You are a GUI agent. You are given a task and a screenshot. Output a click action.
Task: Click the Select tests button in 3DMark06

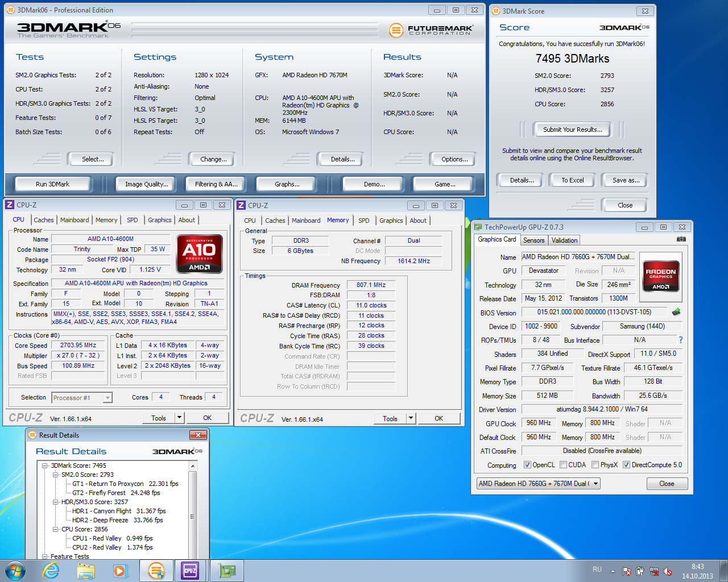click(92, 159)
